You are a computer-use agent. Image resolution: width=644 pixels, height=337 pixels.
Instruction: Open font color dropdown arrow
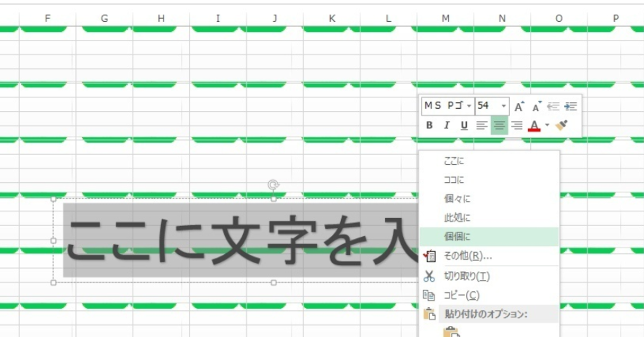547,125
